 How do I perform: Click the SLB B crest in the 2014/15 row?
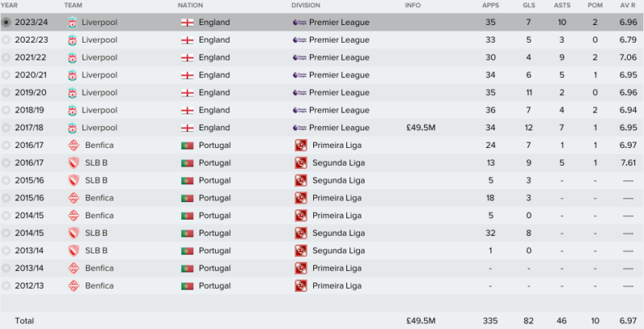tap(73, 233)
